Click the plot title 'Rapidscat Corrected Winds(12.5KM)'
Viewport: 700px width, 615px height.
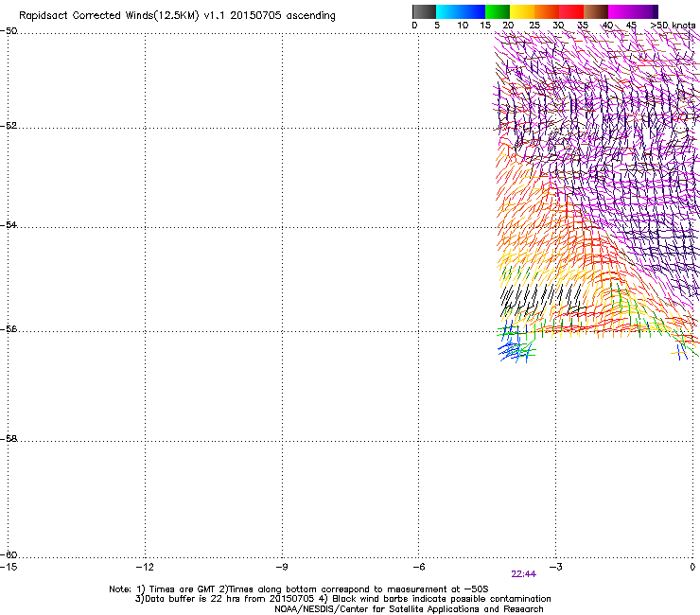coord(109,16)
